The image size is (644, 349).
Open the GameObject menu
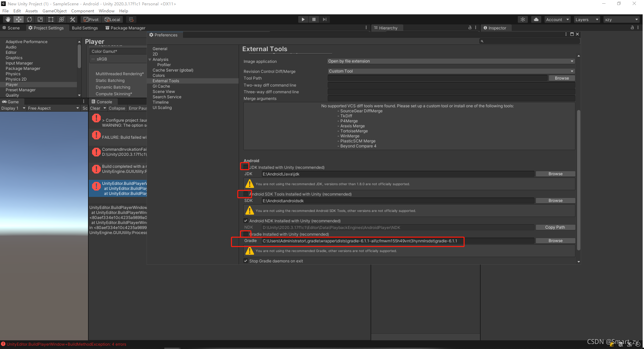click(x=55, y=11)
